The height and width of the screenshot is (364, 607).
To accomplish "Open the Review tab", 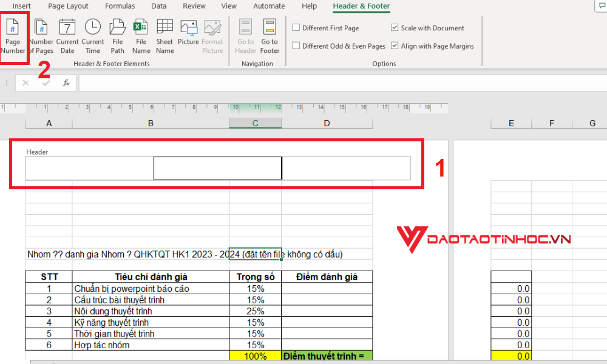I will click(x=194, y=6).
